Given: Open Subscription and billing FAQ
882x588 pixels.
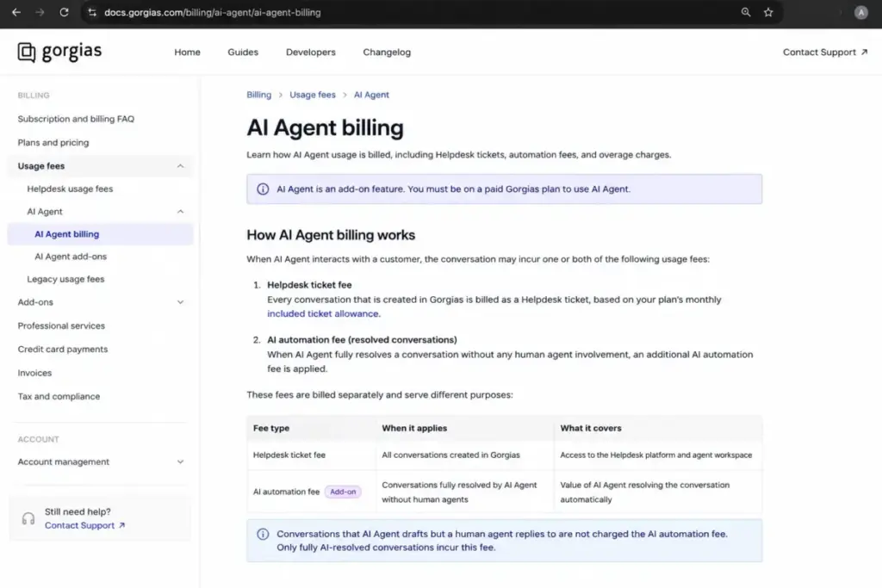Looking at the screenshot, I should 76,119.
